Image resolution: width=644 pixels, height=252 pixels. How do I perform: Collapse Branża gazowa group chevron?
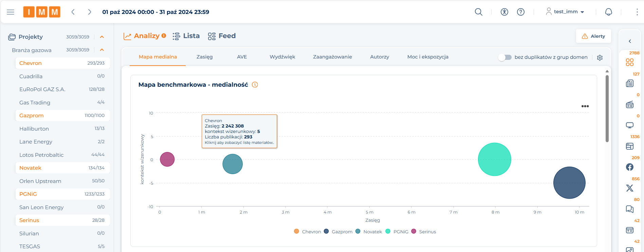point(102,50)
